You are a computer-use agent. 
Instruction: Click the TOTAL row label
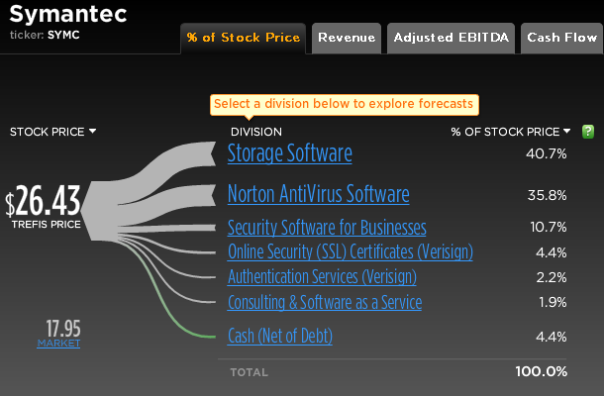pyautogui.click(x=249, y=372)
